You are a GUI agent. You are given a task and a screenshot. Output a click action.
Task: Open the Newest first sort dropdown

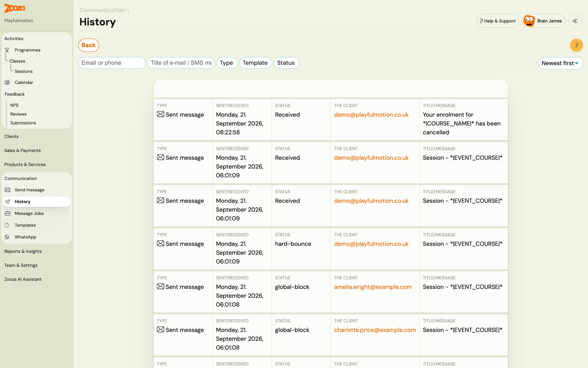[560, 63]
